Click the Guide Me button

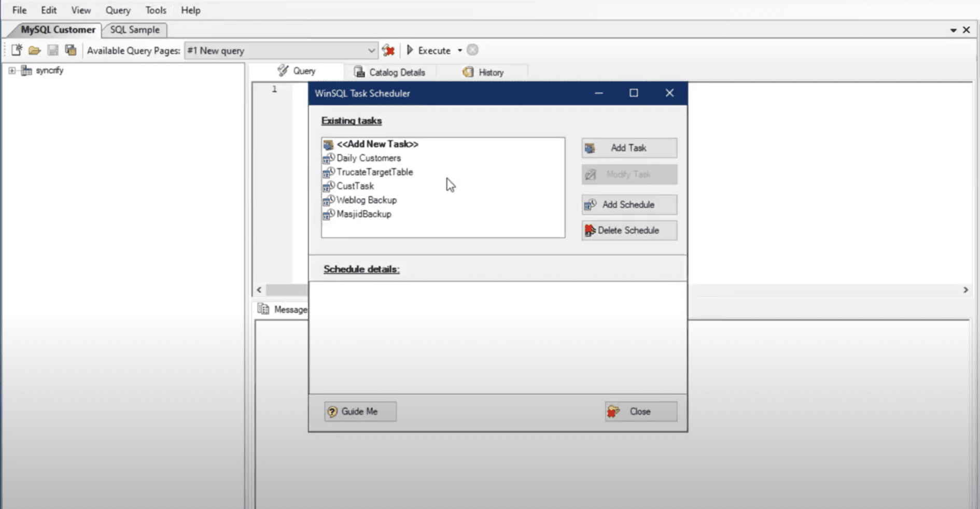tap(360, 412)
